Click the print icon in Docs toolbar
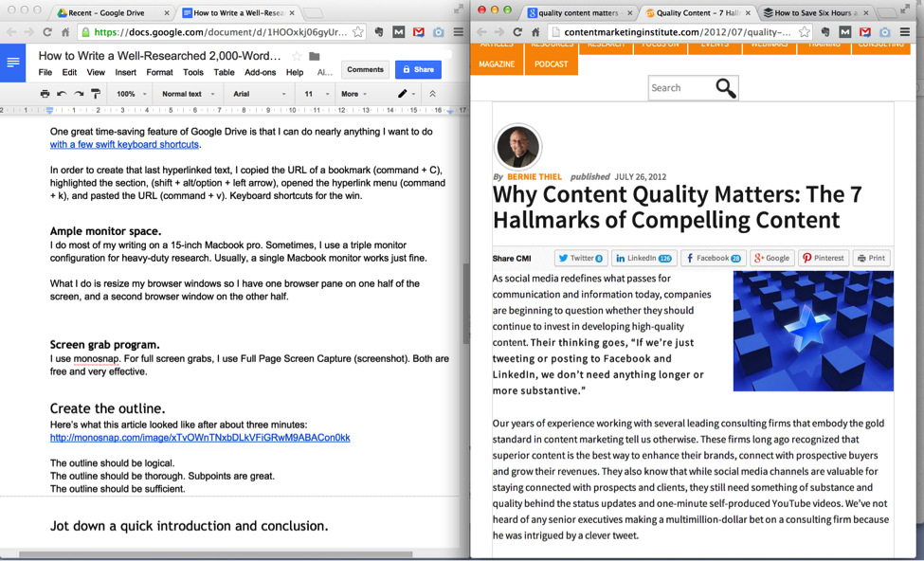The width and height of the screenshot is (924, 561). pyautogui.click(x=45, y=94)
